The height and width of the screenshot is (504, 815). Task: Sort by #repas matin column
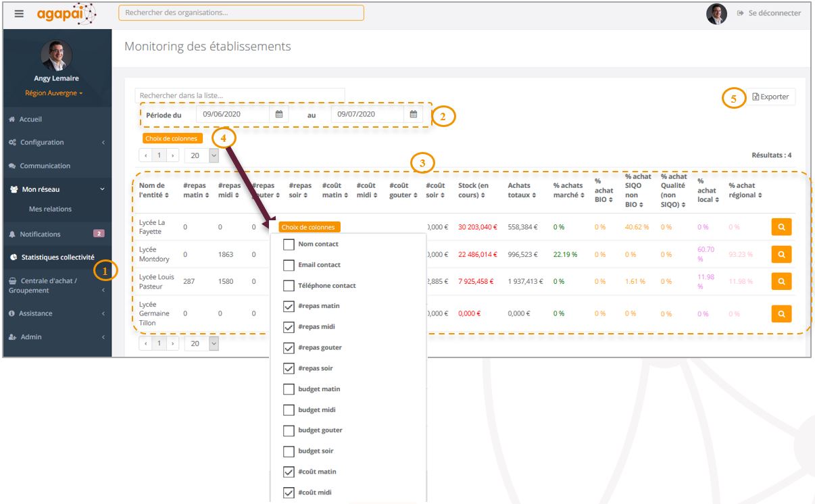point(197,191)
